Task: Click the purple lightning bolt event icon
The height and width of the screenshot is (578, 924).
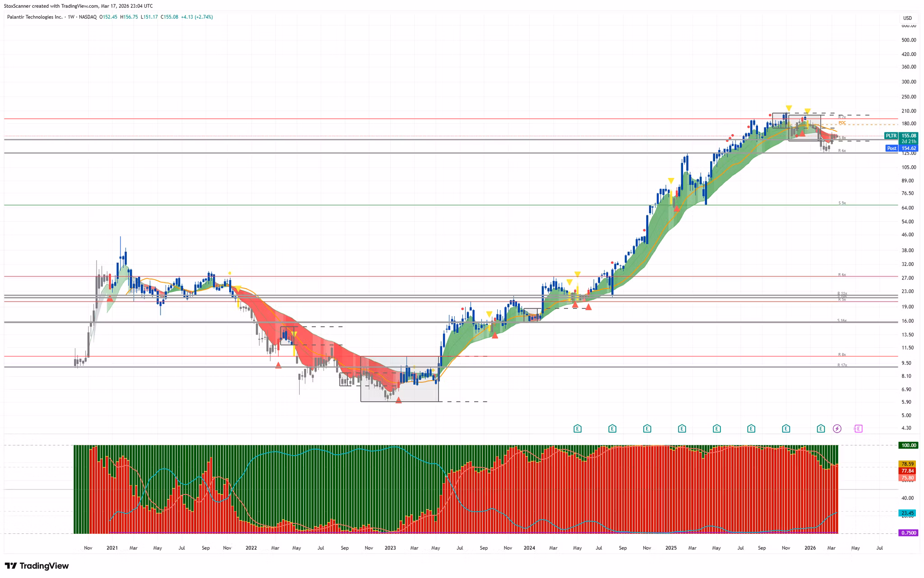Action: pyautogui.click(x=837, y=429)
